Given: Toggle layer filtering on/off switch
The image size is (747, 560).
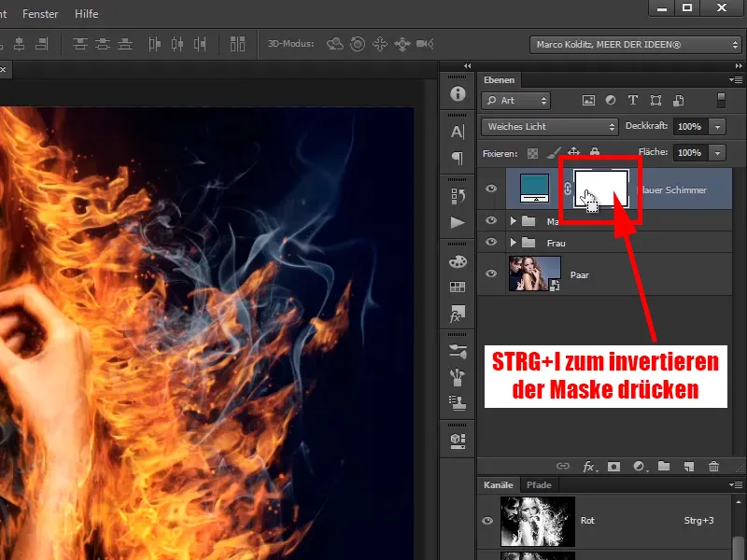Looking at the screenshot, I should (x=721, y=101).
